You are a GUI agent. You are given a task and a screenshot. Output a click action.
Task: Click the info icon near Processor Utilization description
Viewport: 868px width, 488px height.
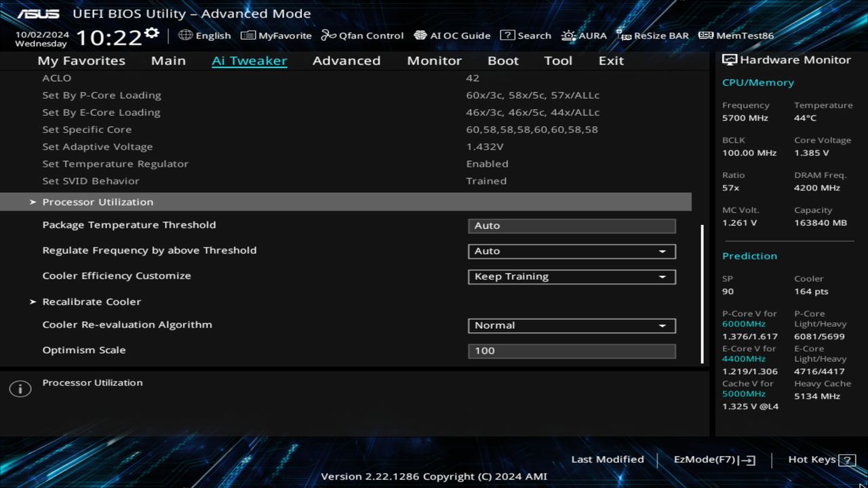[20, 388]
